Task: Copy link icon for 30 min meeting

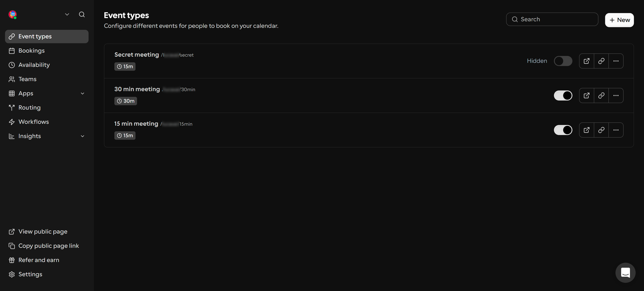Action: [x=601, y=95]
